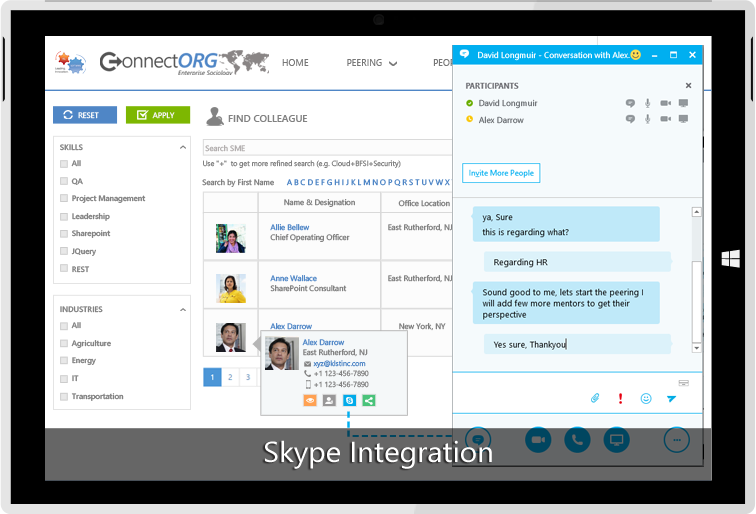
Task: Send the message with arrow icon
Action: click(x=671, y=398)
